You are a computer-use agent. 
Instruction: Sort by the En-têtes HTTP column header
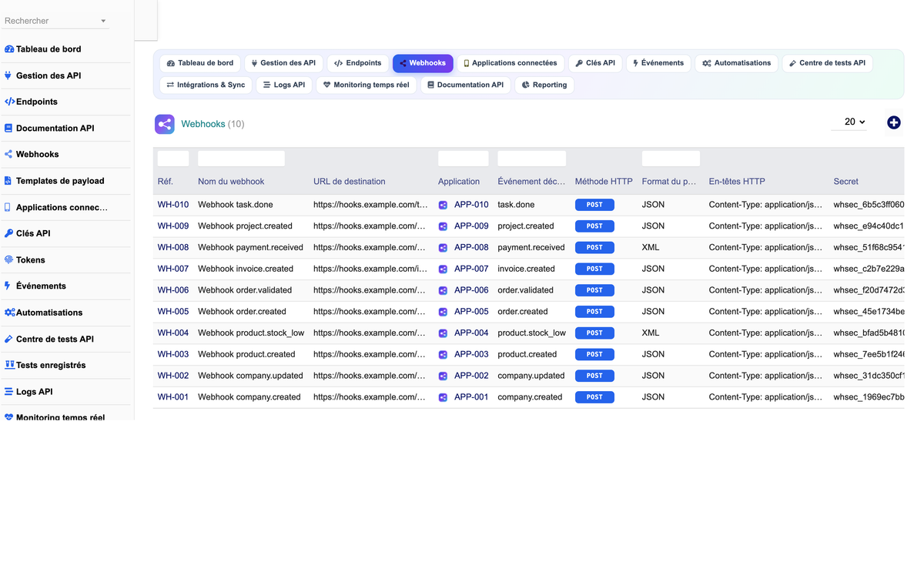click(737, 182)
